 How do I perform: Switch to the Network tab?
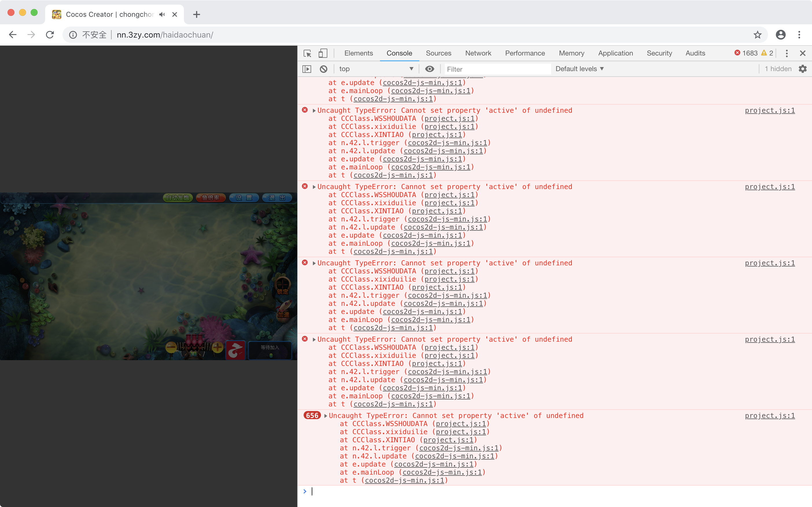[x=478, y=53]
